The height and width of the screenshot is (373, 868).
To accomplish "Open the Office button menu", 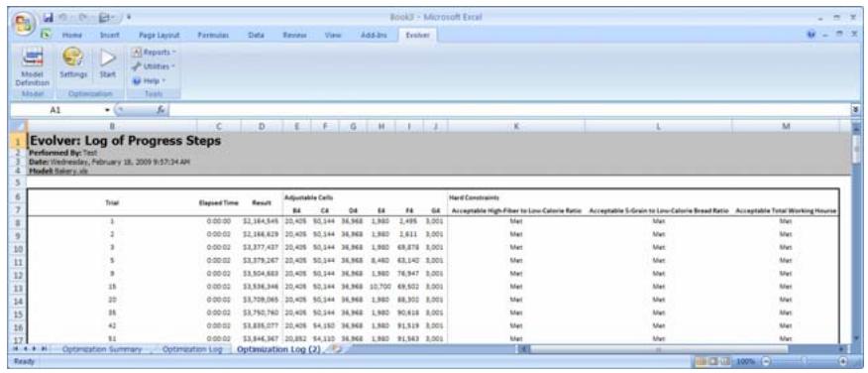I will pos(25,23).
